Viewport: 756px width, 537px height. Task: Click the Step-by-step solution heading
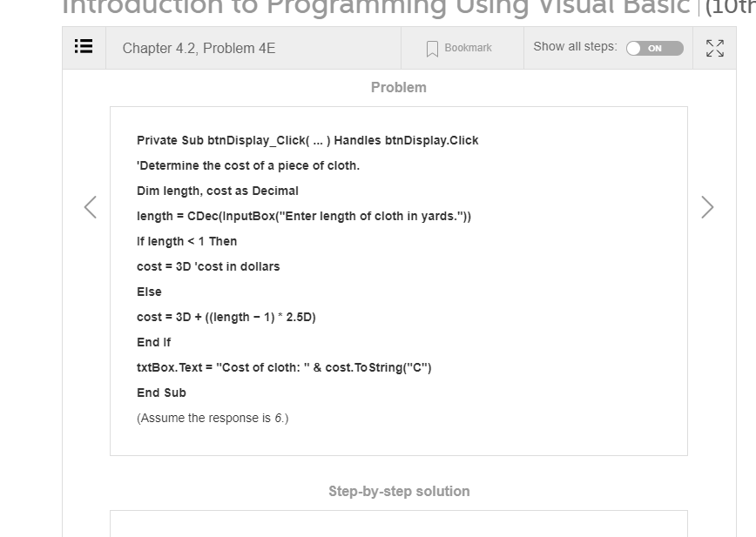399,491
